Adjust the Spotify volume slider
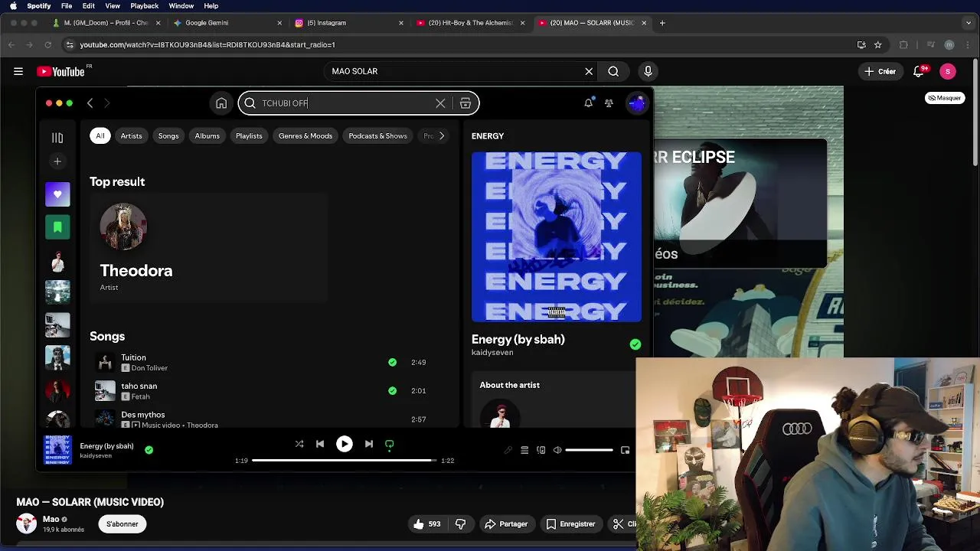 589,450
